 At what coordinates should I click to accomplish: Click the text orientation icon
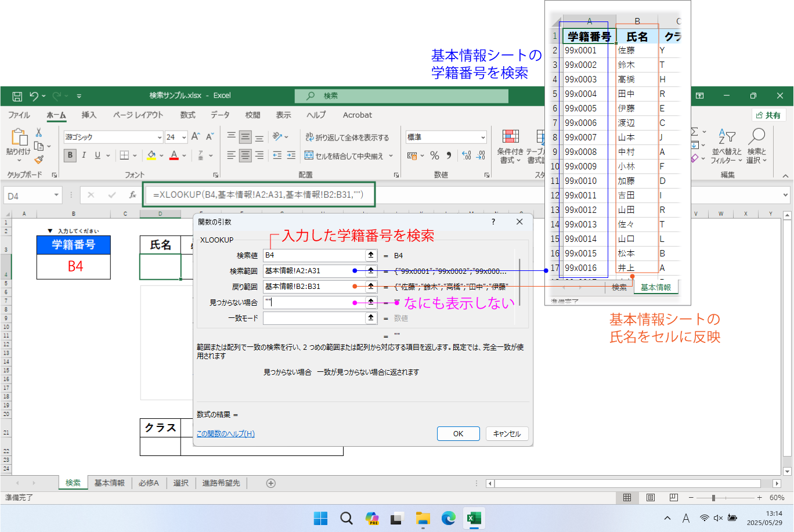pos(277,137)
